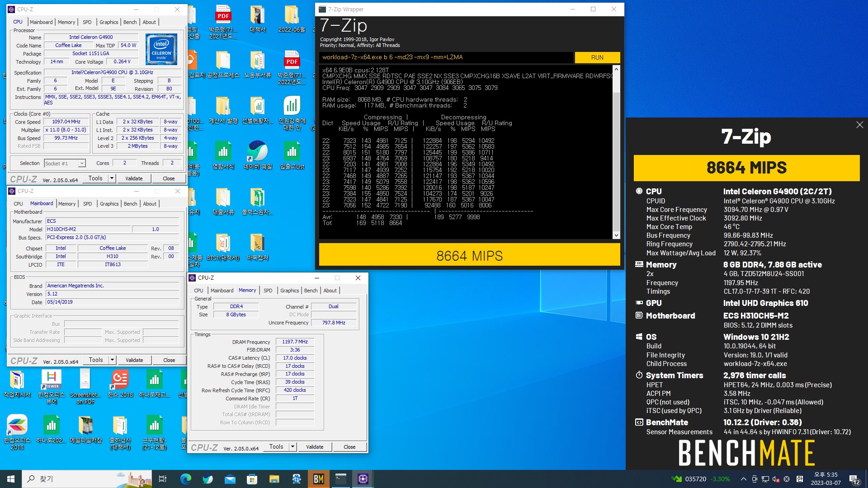Click the BenchMate BM taskbar icon
The width and height of the screenshot is (868, 488).
click(318, 479)
